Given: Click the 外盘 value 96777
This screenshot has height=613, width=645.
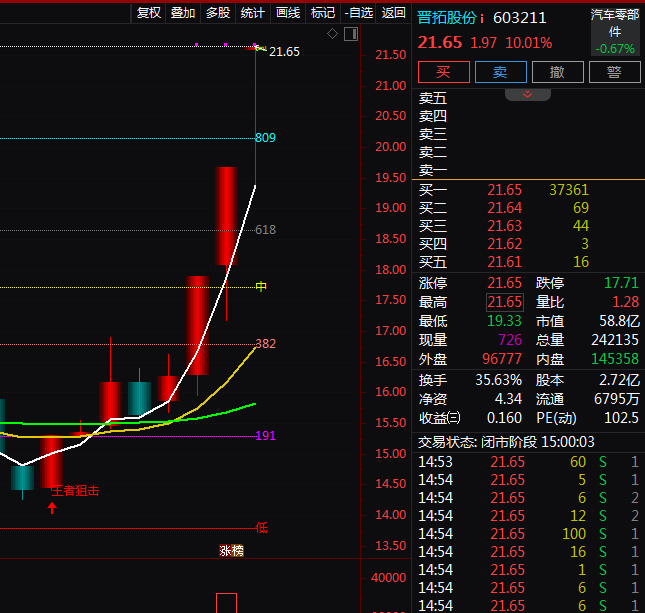Looking at the screenshot, I should coord(502,359).
